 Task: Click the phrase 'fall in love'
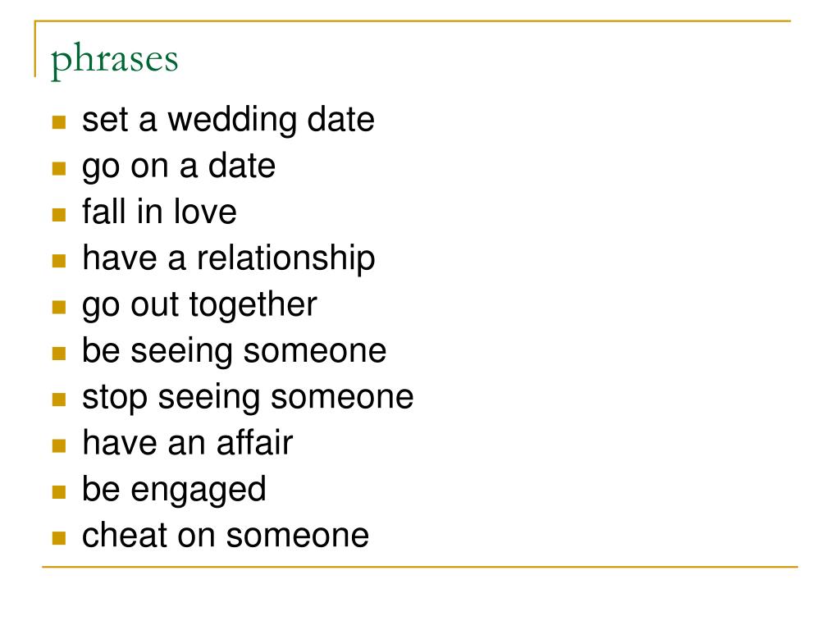click(x=159, y=211)
